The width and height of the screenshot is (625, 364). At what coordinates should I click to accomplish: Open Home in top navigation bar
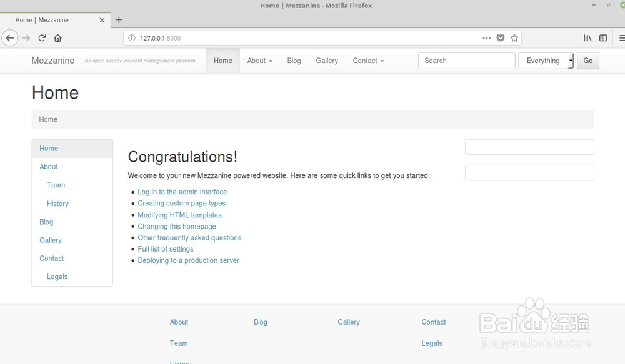click(x=223, y=61)
